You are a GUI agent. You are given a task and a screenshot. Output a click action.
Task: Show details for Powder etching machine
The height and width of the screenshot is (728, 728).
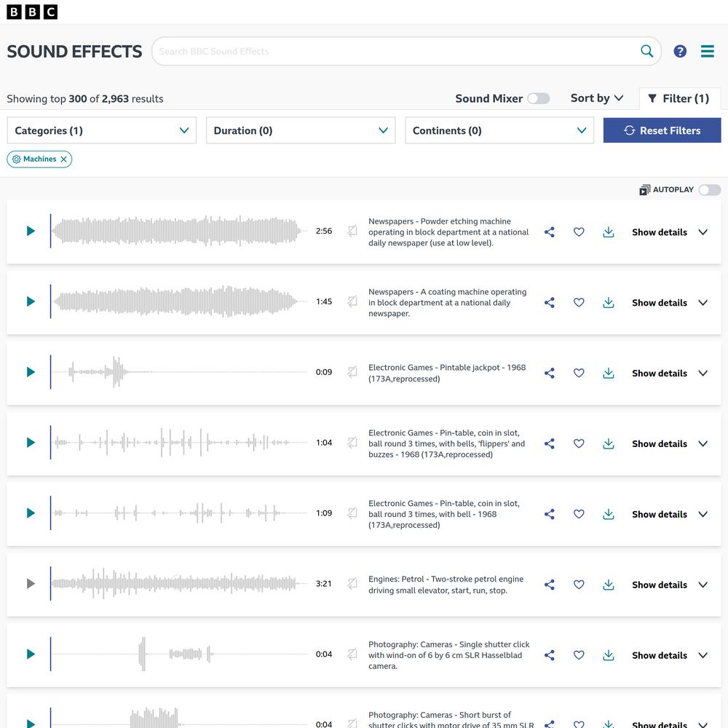pos(670,232)
